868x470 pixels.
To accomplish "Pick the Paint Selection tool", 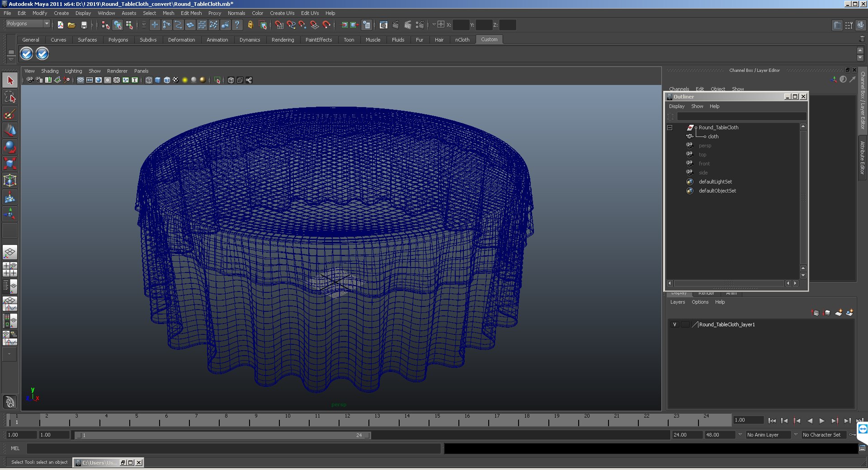I will point(10,113).
